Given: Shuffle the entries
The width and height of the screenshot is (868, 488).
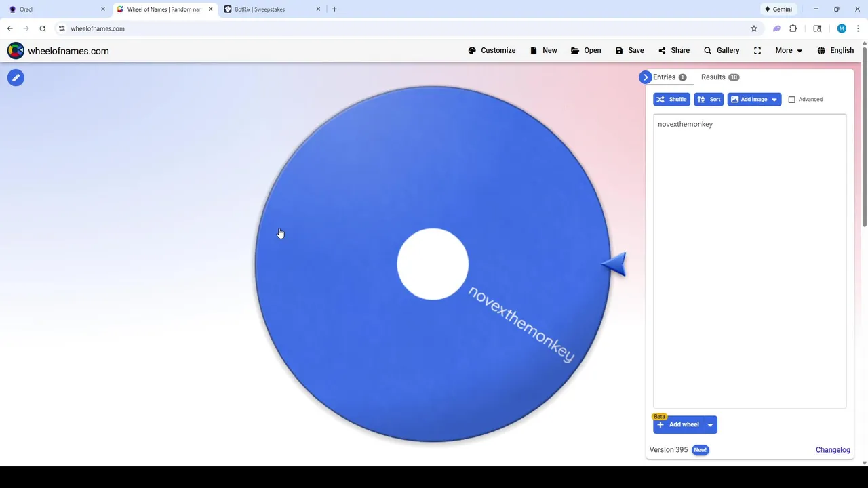Looking at the screenshot, I should pyautogui.click(x=671, y=100).
